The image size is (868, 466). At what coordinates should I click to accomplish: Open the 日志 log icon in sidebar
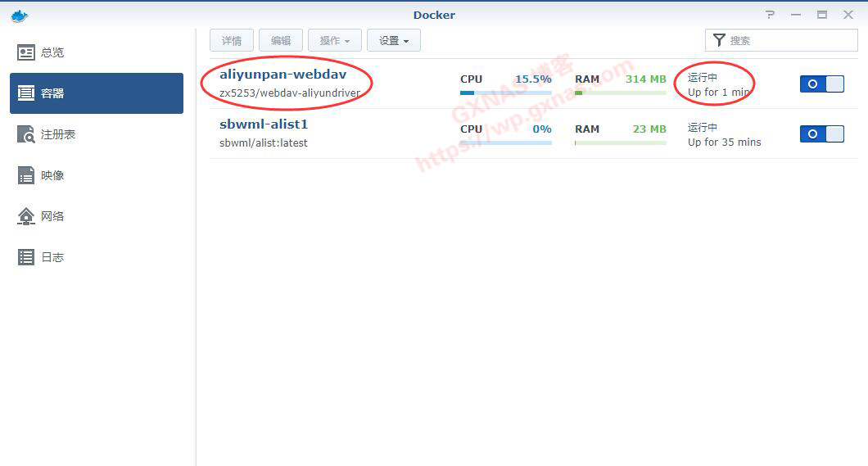tap(26, 257)
